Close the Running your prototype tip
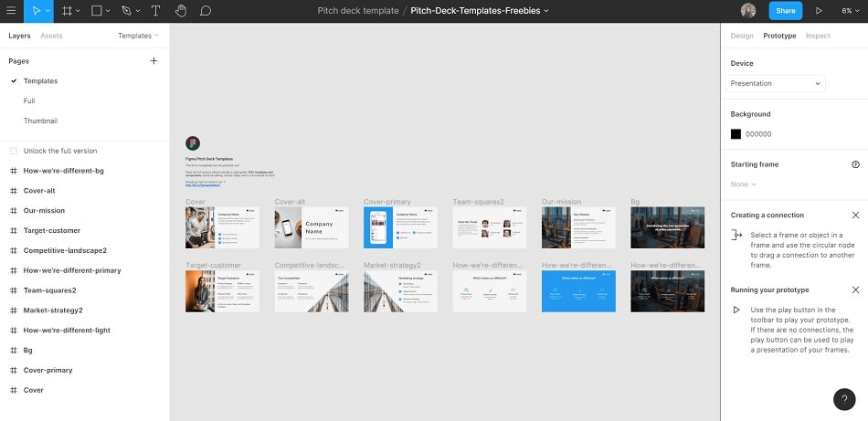 (x=855, y=289)
